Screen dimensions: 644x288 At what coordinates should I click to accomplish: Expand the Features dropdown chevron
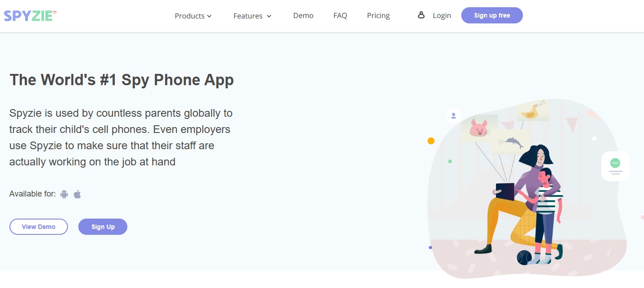[269, 16]
